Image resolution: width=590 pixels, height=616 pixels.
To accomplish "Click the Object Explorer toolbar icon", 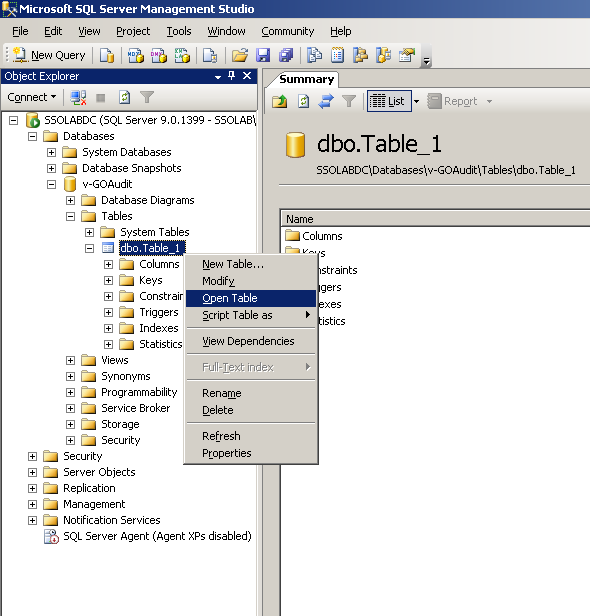I will tap(360, 55).
